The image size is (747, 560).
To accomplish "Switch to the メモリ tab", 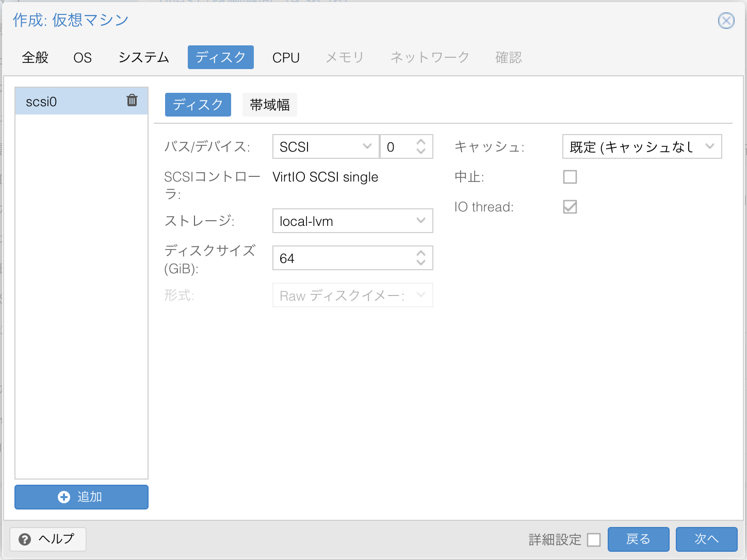I will (345, 57).
